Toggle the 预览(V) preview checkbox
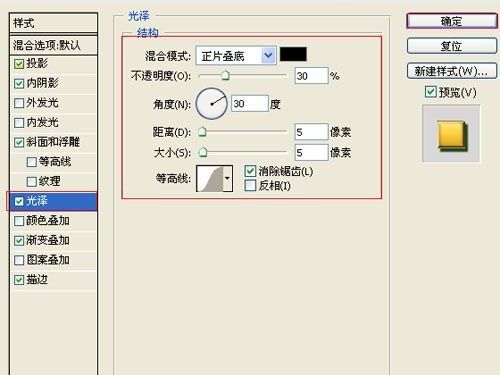Image resolution: width=500 pixels, height=375 pixels. pos(430,92)
